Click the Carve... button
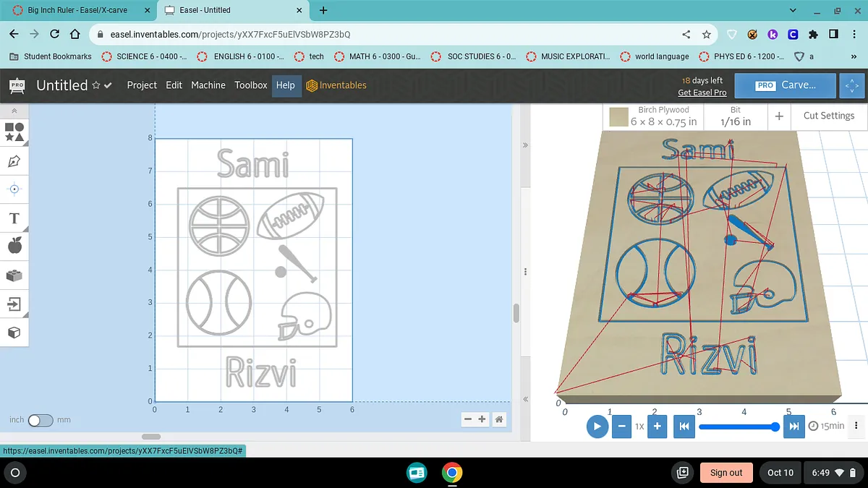 click(x=786, y=85)
